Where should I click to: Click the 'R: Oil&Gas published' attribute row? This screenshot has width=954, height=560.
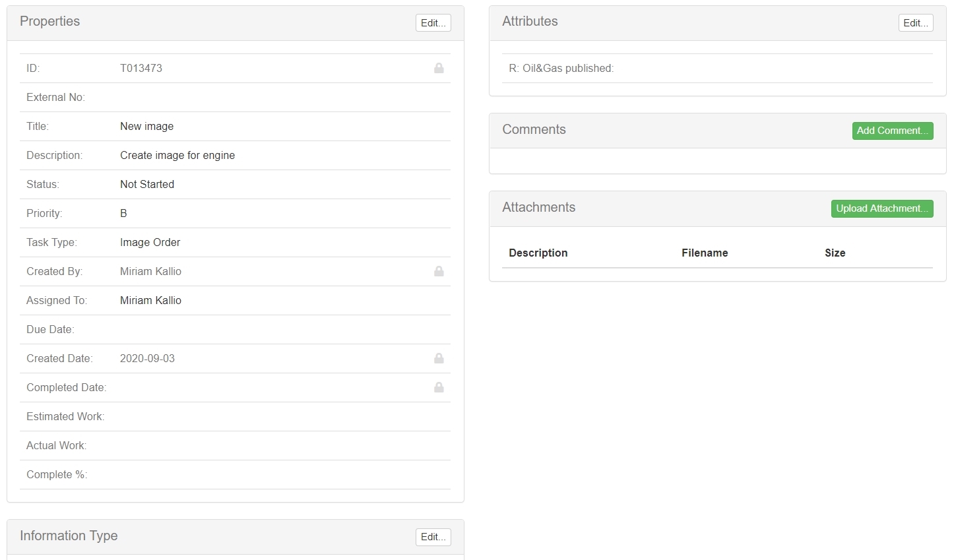[561, 68]
